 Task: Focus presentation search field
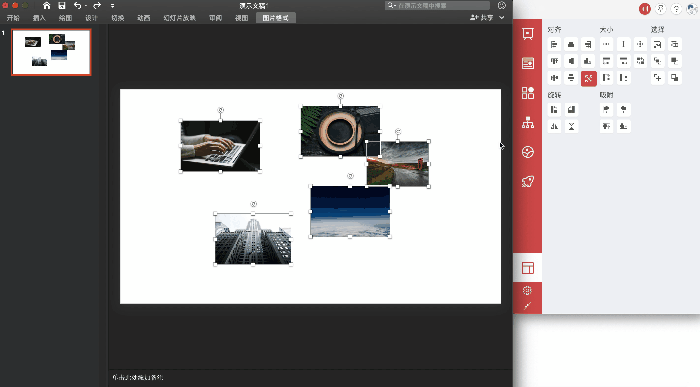point(438,5)
